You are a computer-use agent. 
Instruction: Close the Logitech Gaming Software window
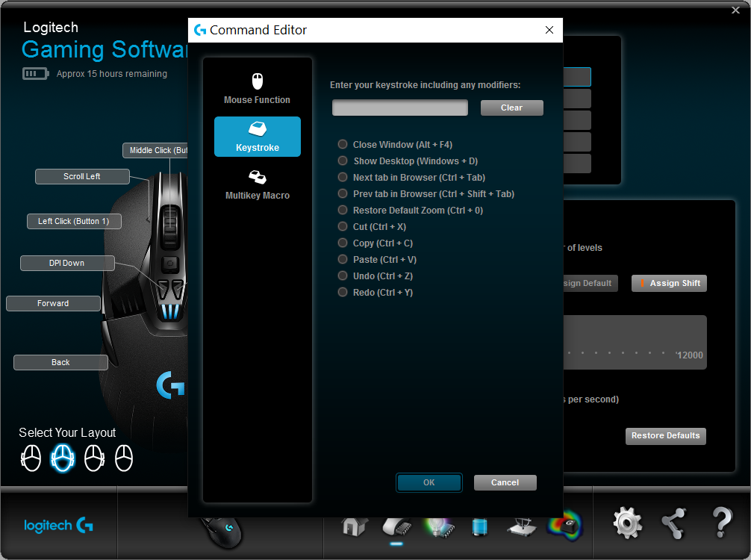(735, 10)
